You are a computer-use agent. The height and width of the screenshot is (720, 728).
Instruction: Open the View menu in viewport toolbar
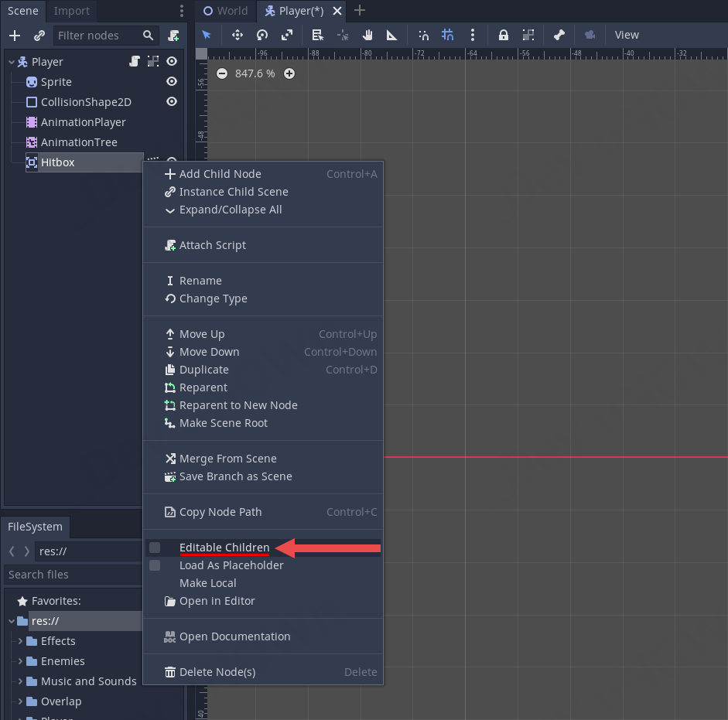627,35
